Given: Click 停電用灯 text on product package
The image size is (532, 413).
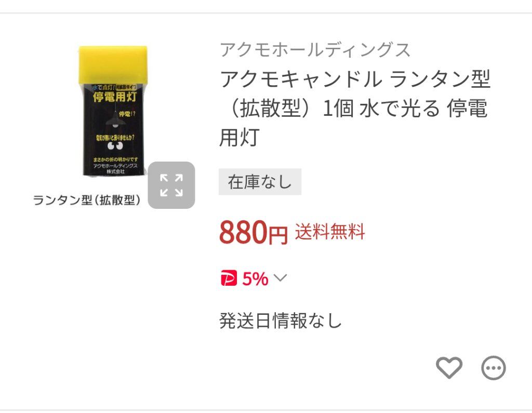Looking at the screenshot, I should click(x=115, y=97).
